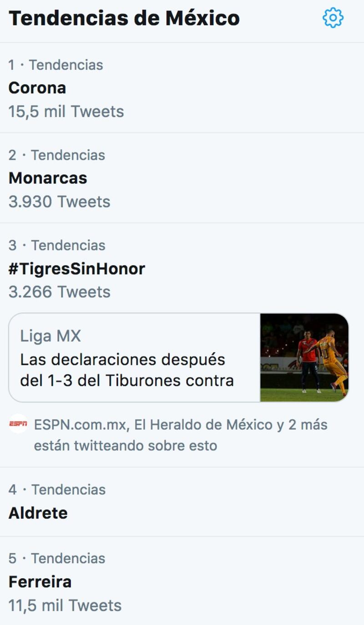Click '5 · Tendencias' rank label
This screenshot has width=364, height=625.
57,559
